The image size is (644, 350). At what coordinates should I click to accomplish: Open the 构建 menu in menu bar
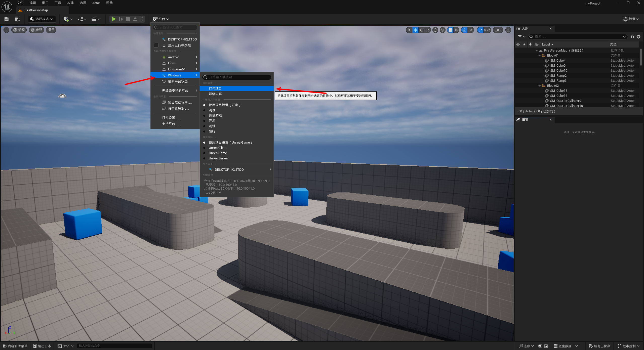point(70,3)
